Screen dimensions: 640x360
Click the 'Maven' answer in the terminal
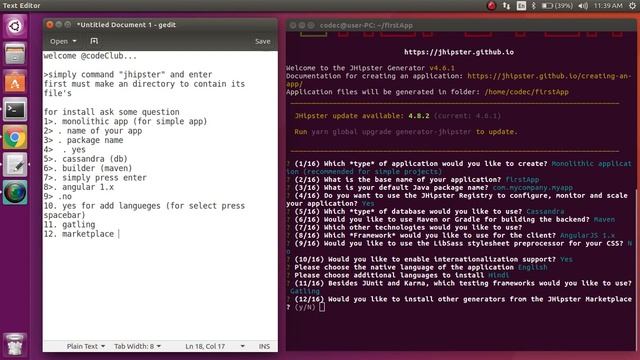coord(604,220)
